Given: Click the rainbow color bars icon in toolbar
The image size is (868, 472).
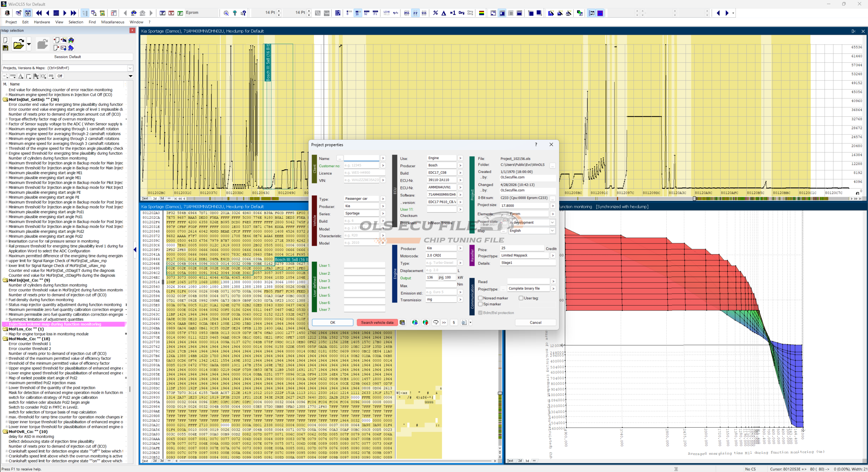Looking at the screenshot, I should pyautogui.click(x=481, y=13).
